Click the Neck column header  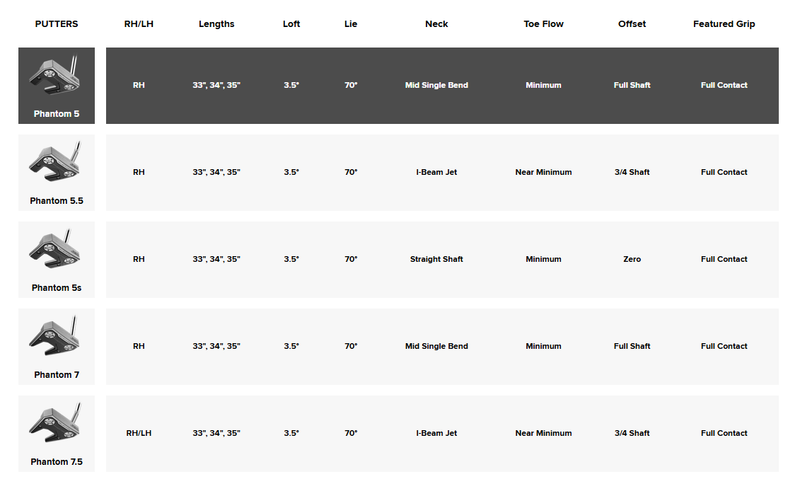(x=437, y=24)
